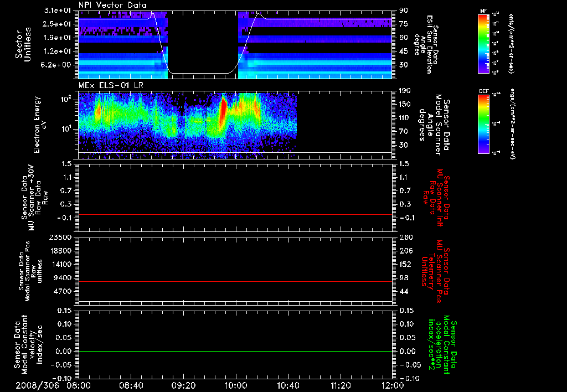Viewport: 567px width, 392px height.
Task: Click the "08:00" time axis label
Action: pos(79,385)
